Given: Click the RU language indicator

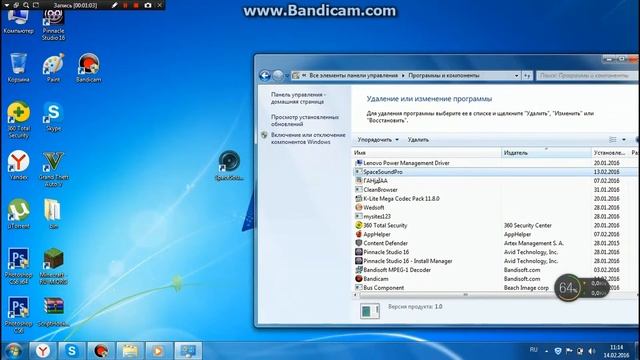Looking at the screenshot, I should [x=533, y=350].
